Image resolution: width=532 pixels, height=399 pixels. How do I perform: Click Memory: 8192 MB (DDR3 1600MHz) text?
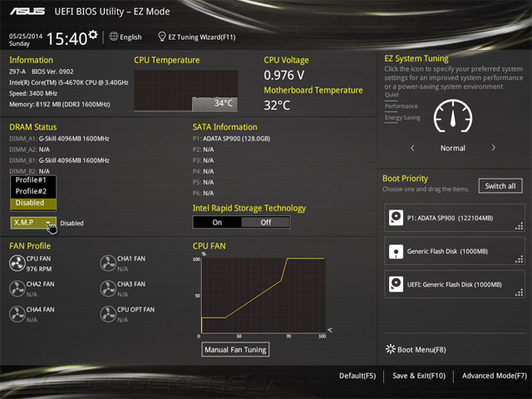[60, 104]
